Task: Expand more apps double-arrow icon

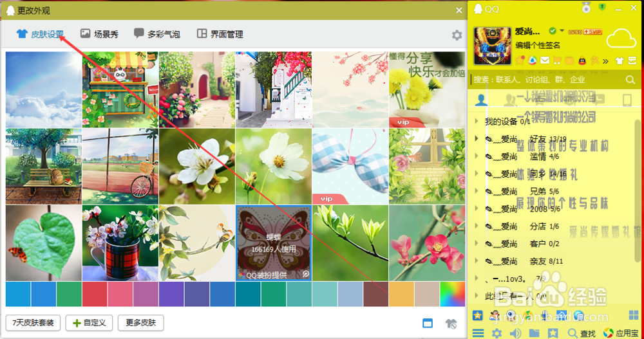Action: tap(605, 62)
